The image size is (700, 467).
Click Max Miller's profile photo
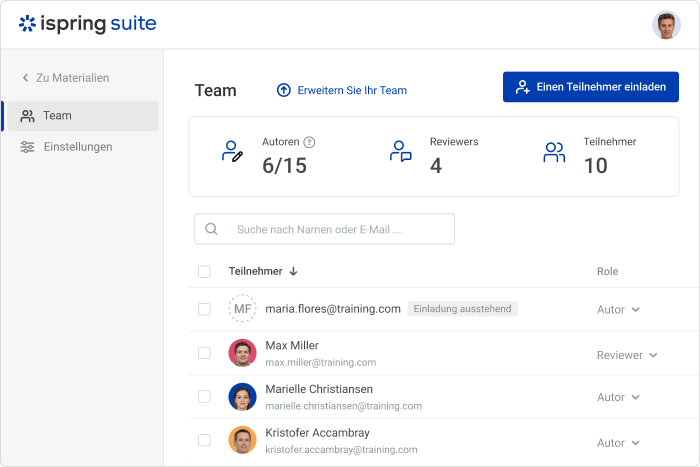pos(242,353)
